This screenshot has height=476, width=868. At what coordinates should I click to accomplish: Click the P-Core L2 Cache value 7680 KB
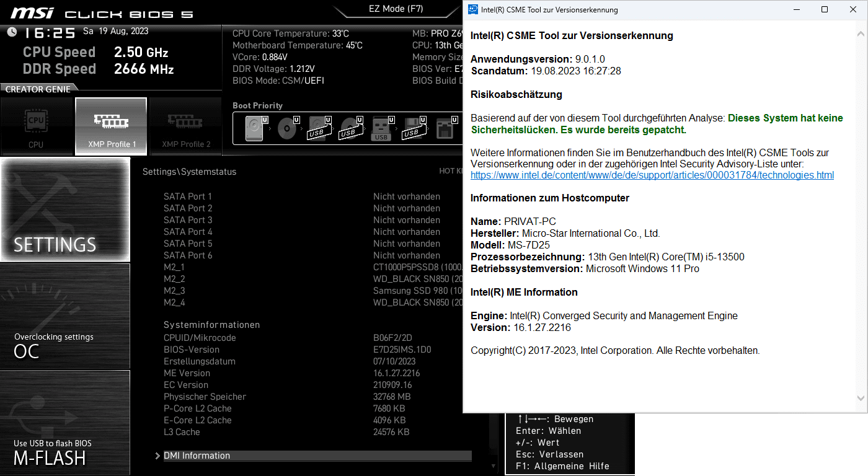pos(389,408)
